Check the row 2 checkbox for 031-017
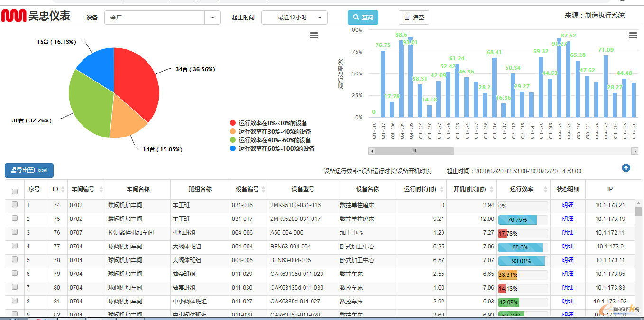Image resolution: width=644 pixels, height=320 pixels. coord(15,218)
